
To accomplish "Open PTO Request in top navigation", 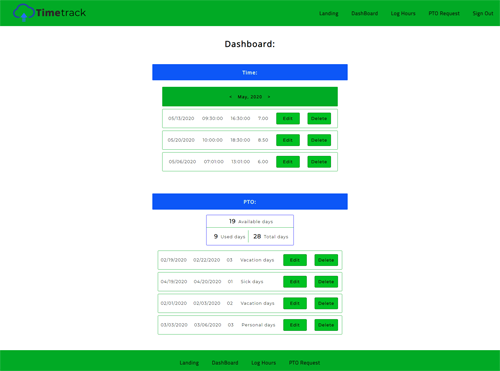I will (x=444, y=13).
